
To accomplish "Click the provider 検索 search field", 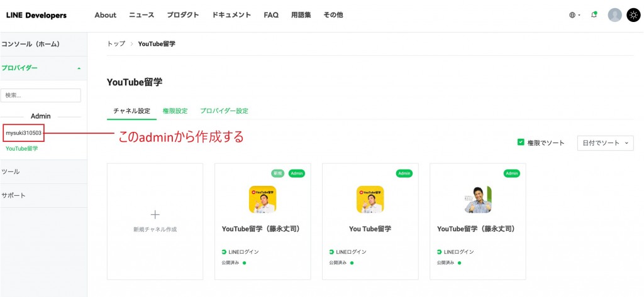I will point(41,95).
